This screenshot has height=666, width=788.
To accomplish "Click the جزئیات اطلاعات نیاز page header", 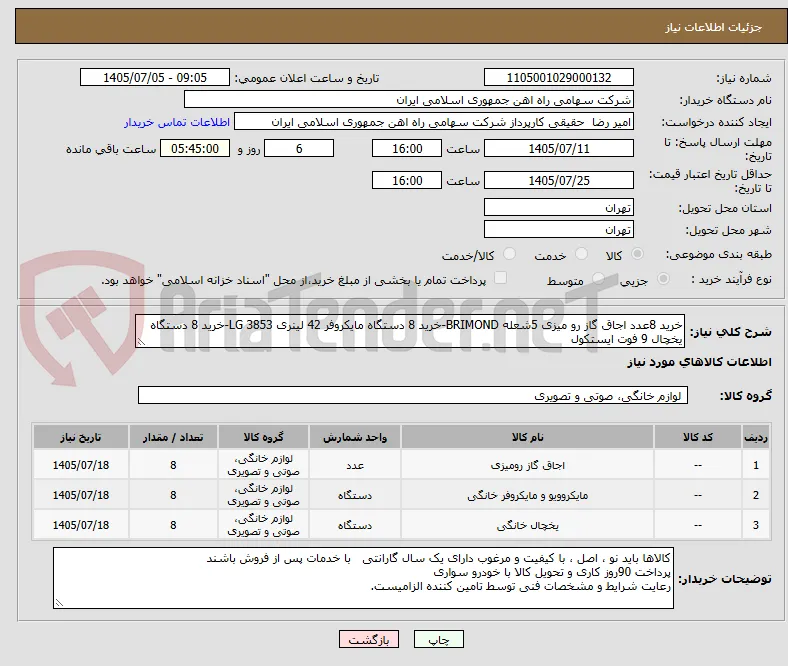I will pos(714,27).
